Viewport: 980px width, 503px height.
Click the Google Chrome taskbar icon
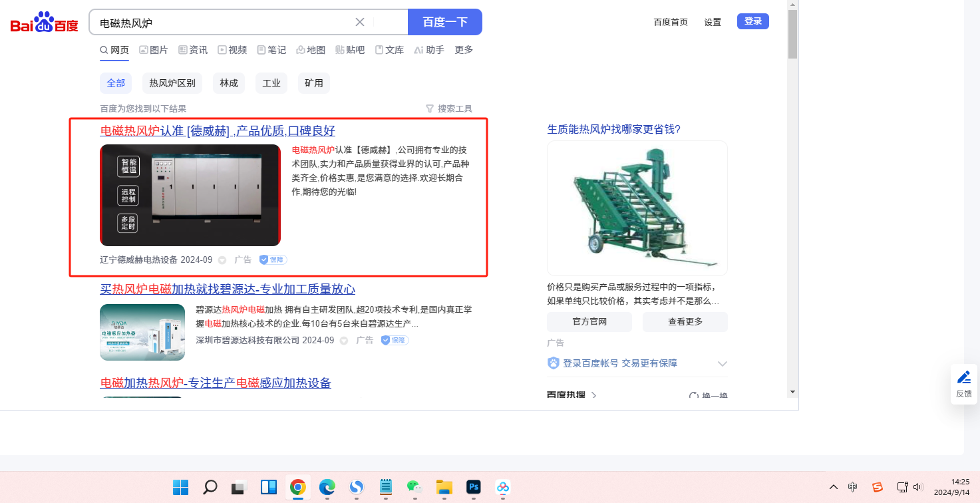point(297,487)
